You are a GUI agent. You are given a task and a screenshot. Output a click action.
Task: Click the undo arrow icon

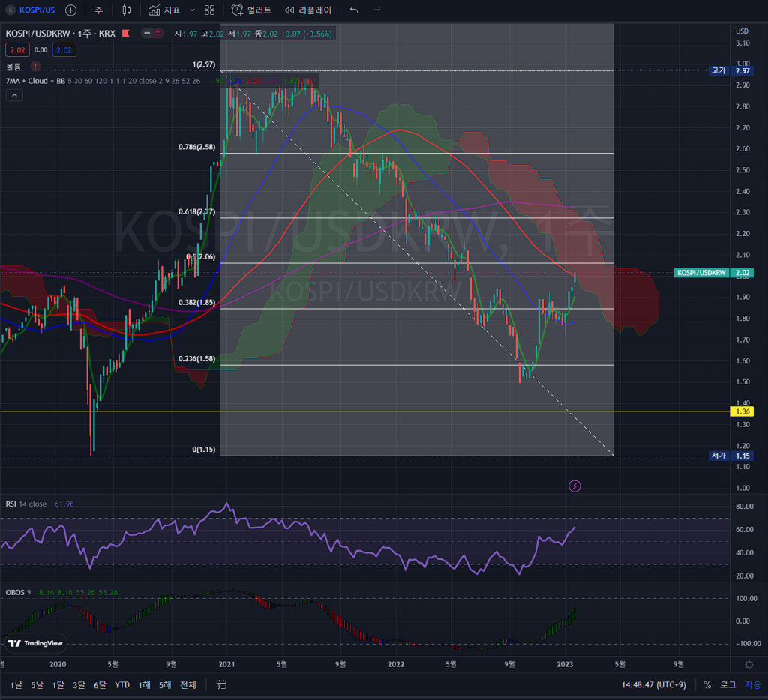tap(354, 10)
